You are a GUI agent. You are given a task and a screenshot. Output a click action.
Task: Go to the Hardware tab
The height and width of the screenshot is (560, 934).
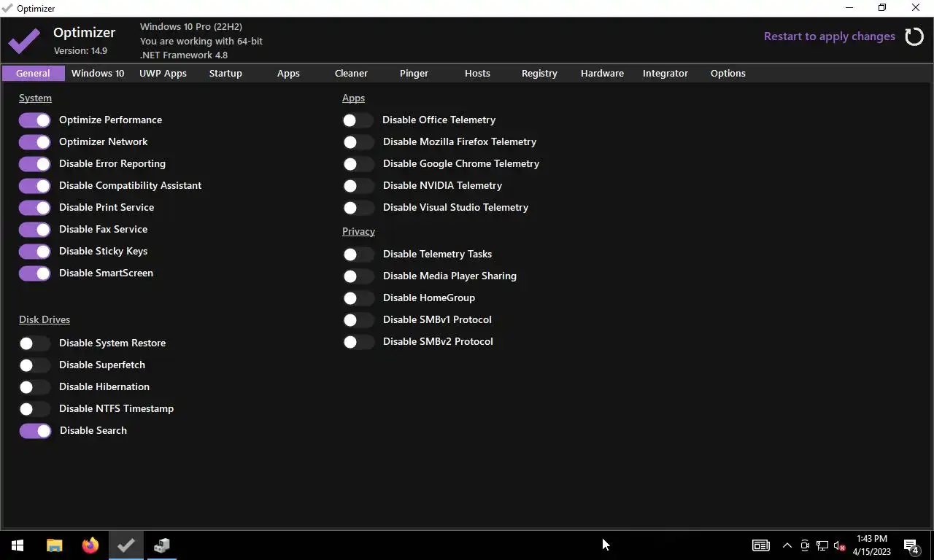click(x=602, y=73)
